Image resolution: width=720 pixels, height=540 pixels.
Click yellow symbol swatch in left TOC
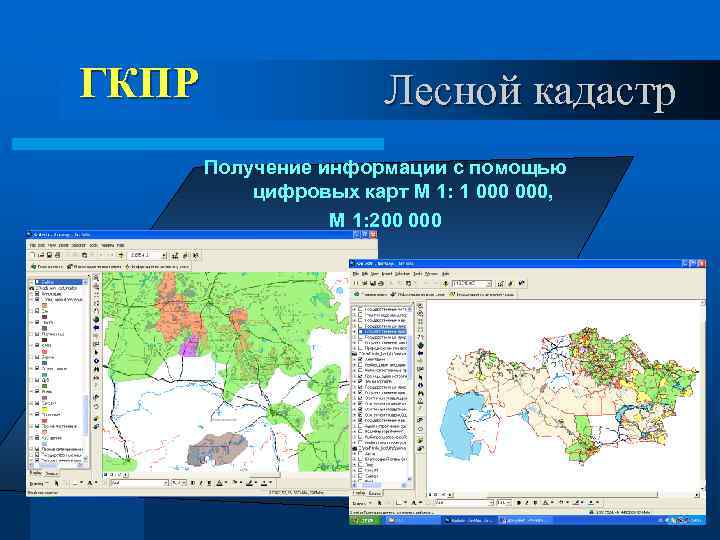click(45, 409)
